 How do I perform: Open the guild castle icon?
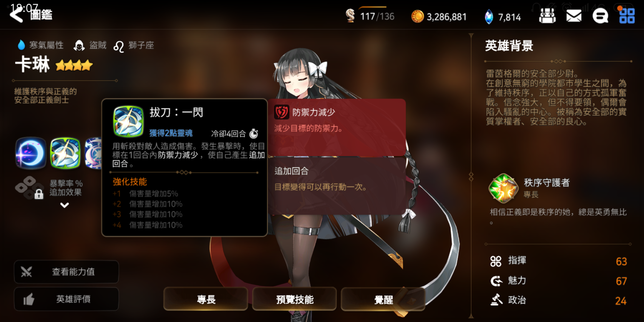547,16
